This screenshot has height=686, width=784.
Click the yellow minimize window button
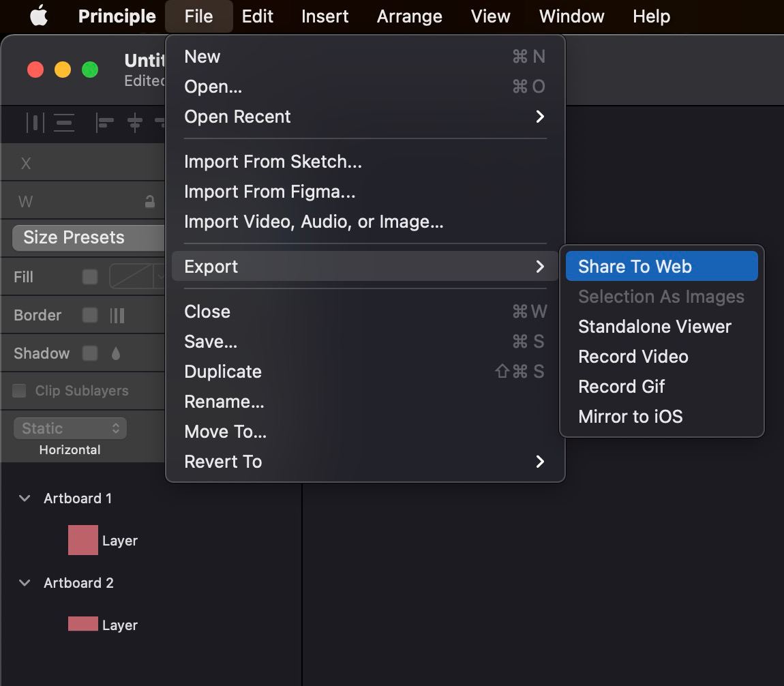point(63,70)
